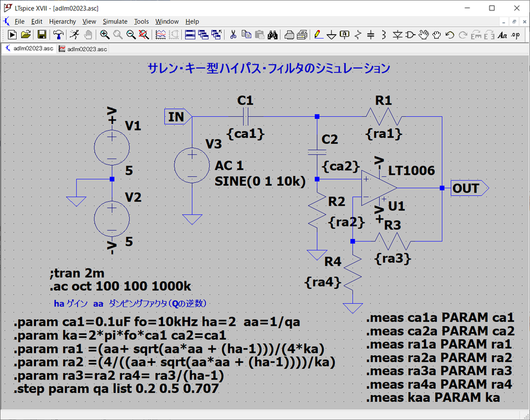Viewport: 530px width, 420px height.
Task: Click the Text Aa tool icon
Action: click(x=502, y=35)
